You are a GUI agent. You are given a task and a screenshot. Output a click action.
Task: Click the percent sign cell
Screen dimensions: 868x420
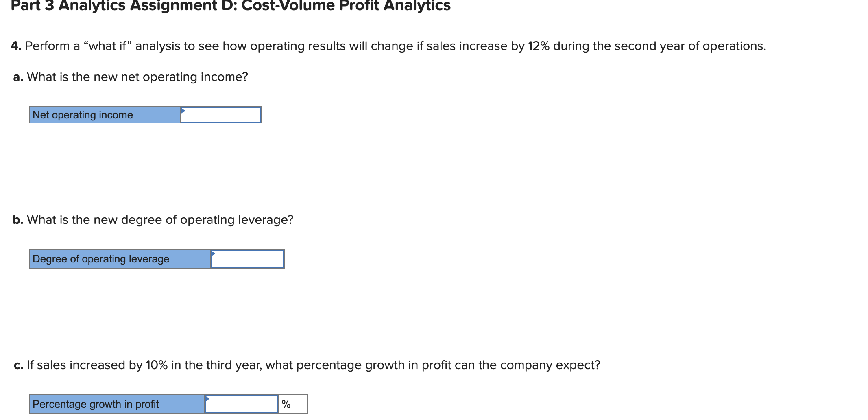click(x=292, y=404)
